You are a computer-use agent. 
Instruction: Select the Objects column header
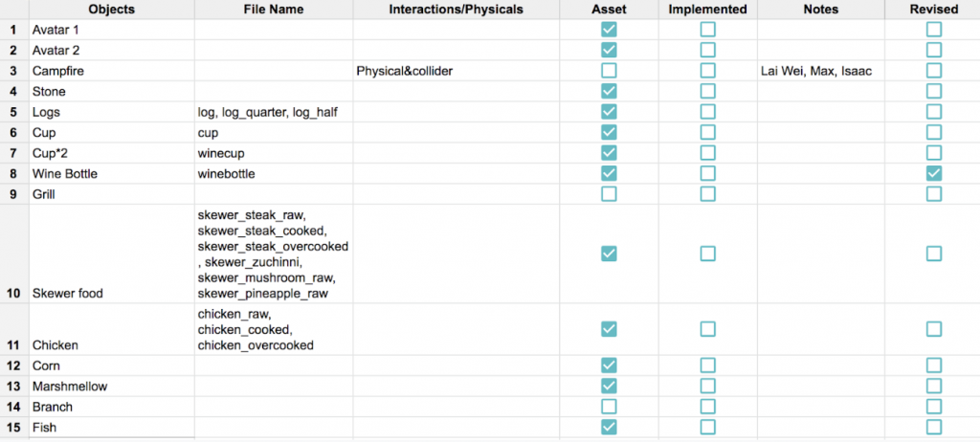(111, 10)
